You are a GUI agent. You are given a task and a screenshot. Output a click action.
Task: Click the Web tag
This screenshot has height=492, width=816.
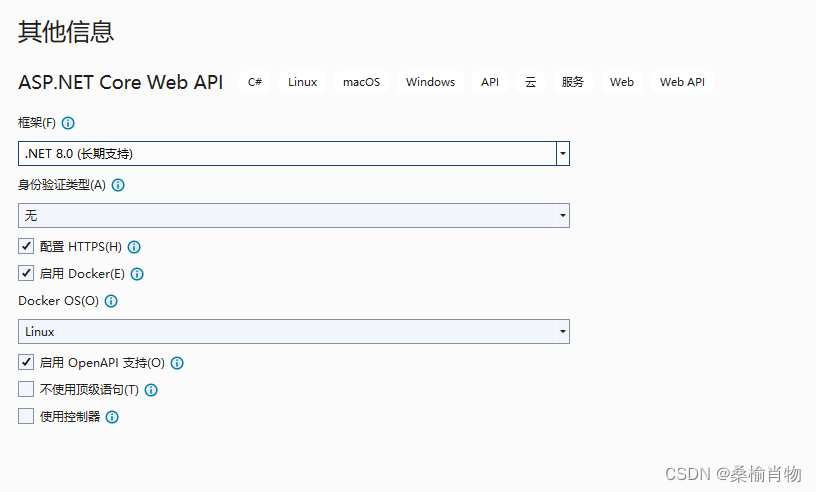pos(622,82)
